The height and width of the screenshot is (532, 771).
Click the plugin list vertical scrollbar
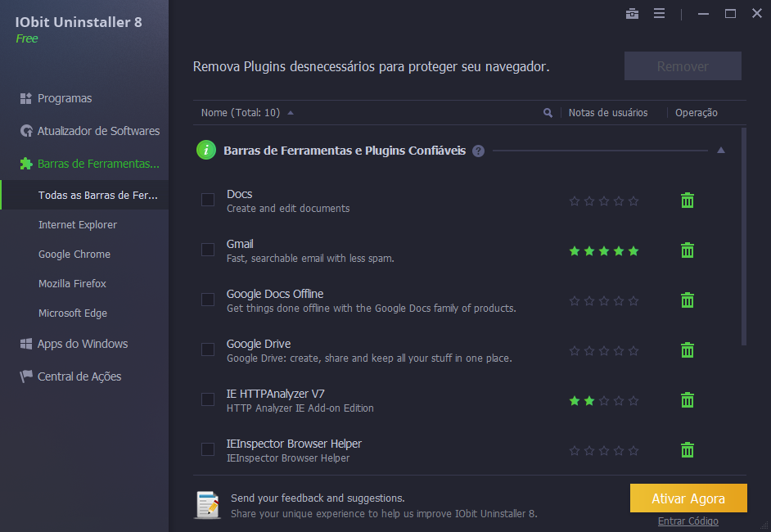[743, 237]
